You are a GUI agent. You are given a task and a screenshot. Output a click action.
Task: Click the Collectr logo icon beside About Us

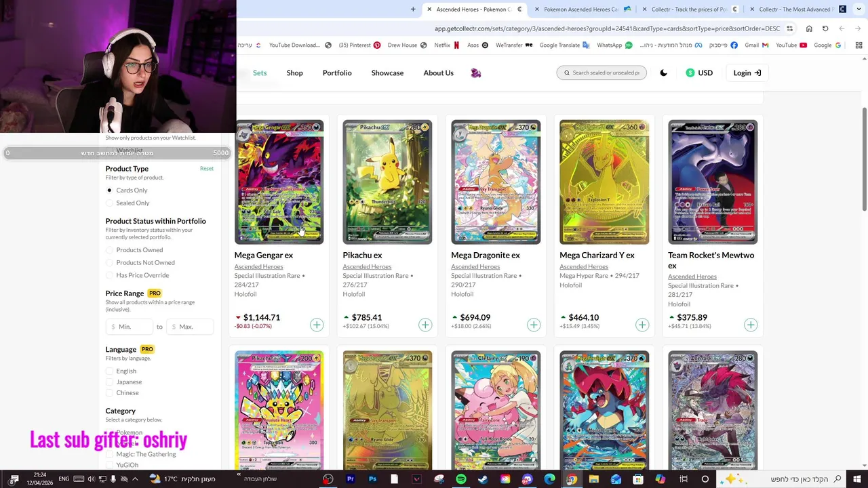[x=475, y=73]
